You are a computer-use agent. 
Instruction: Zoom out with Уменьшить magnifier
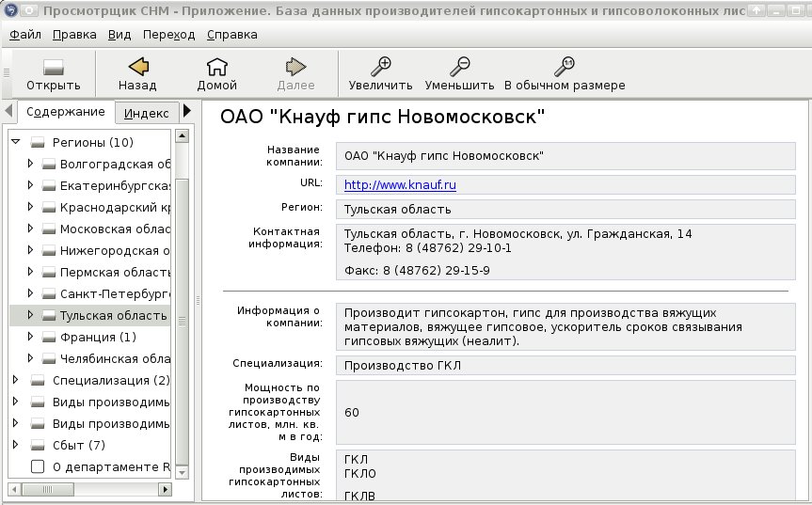(459, 67)
